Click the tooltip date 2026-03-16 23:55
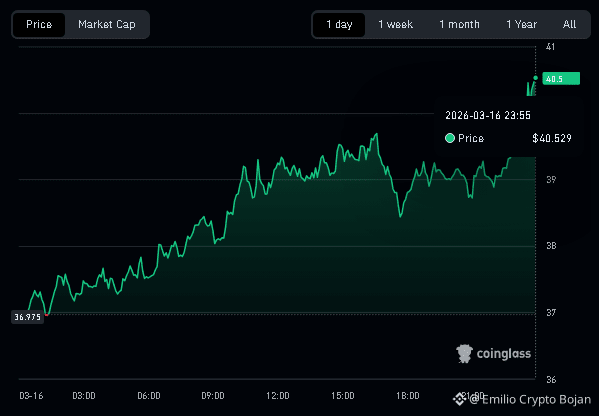Screen dimensions: 599x416 [x=488, y=115]
